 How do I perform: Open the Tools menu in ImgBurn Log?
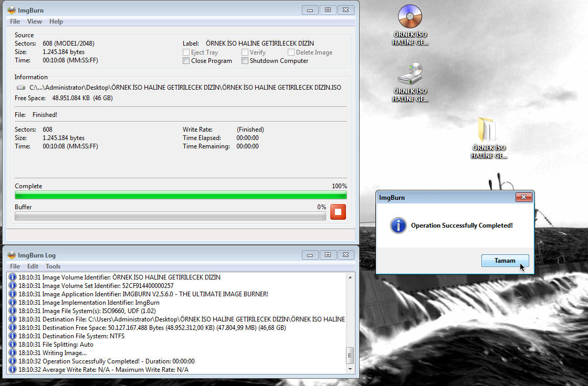tap(53, 266)
